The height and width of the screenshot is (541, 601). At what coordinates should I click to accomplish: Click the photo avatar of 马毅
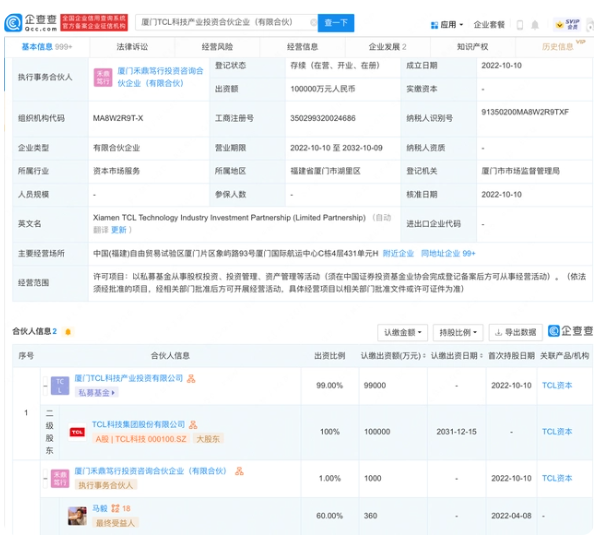coord(77,516)
